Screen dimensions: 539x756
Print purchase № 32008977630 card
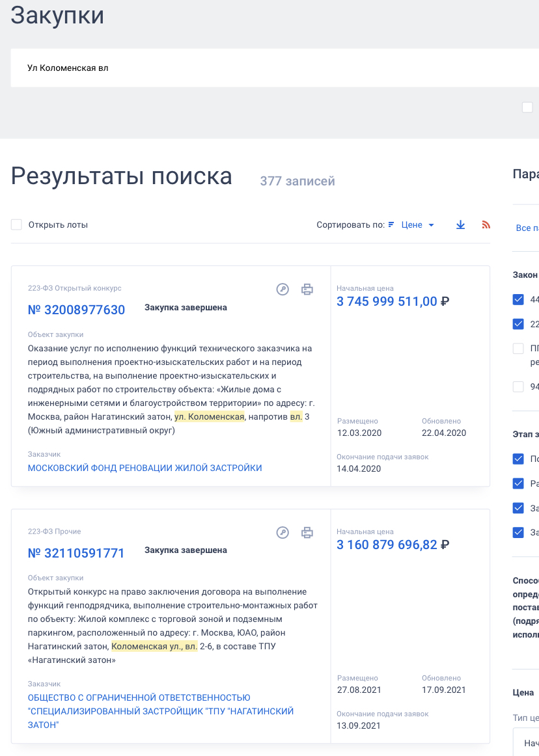[x=307, y=290]
